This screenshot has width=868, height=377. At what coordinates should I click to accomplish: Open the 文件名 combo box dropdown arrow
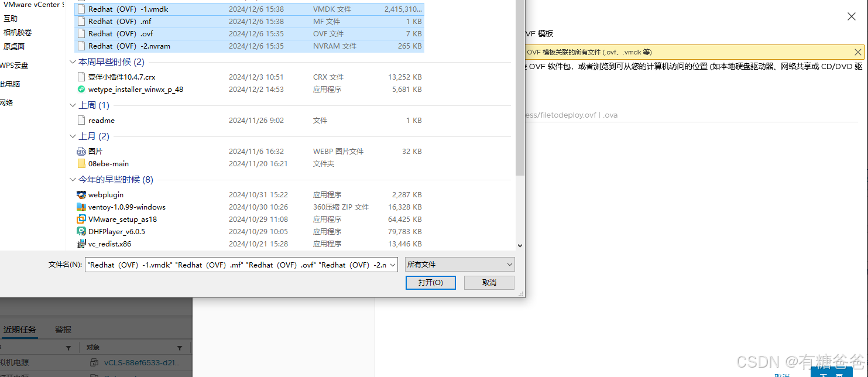pos(393,265)
